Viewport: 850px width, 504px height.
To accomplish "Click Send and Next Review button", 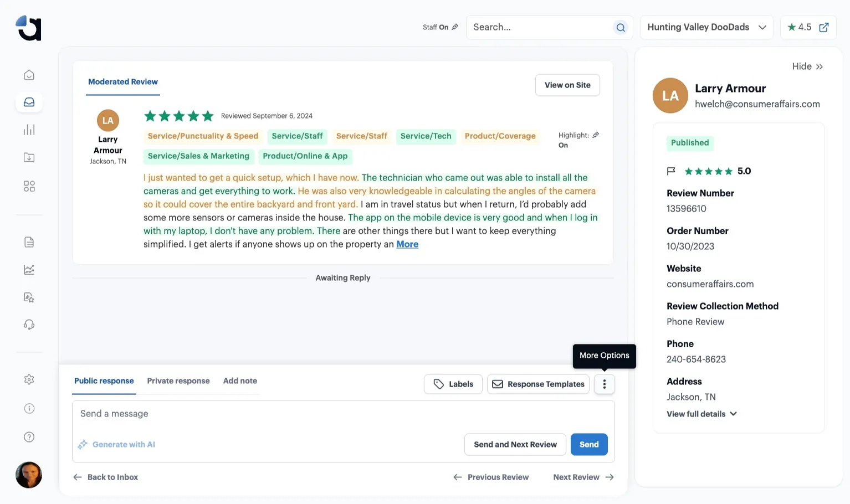I will pyautogui.click(x=515, y=444).
